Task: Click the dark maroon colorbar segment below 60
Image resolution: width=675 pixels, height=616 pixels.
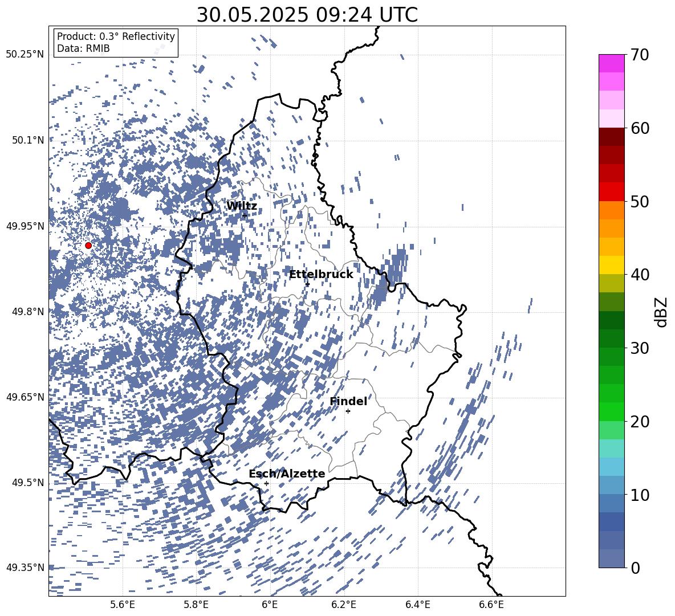Action: point(612,137)
